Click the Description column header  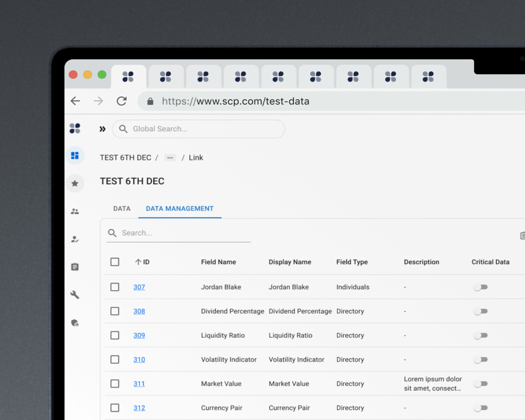tap(422, 262)
